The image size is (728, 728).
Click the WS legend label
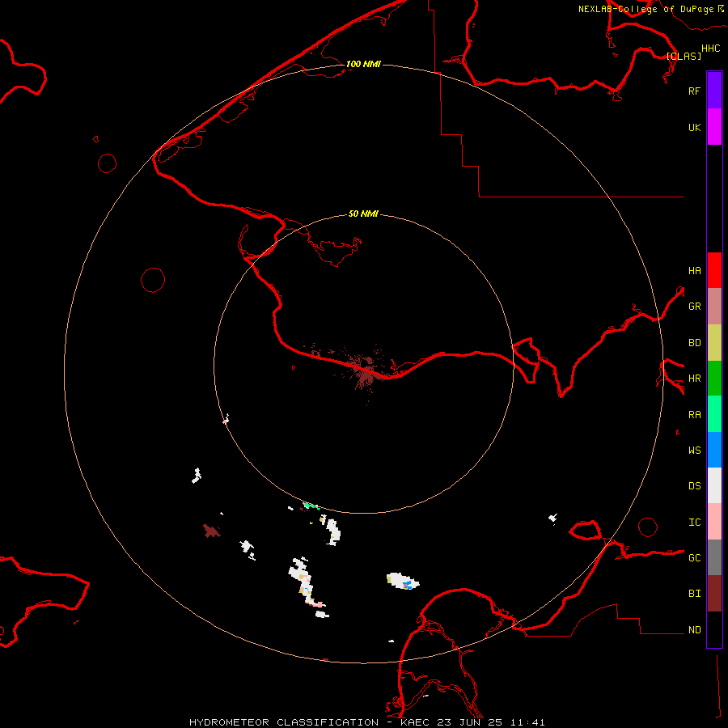coord(694,450)
